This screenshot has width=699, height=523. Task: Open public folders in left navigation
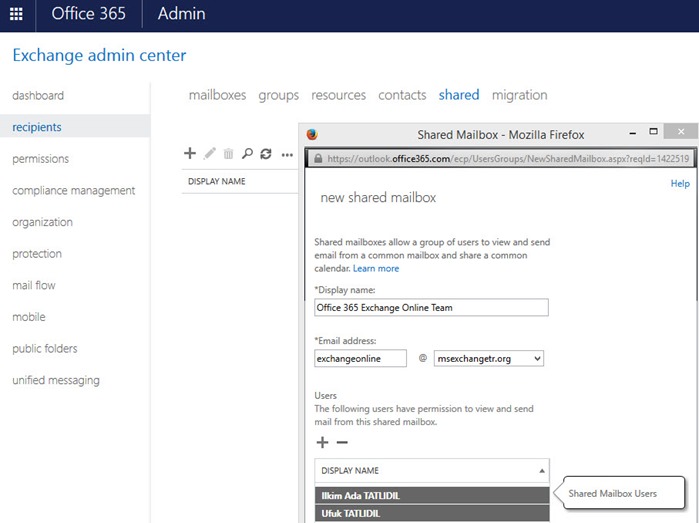pos(45,349)
